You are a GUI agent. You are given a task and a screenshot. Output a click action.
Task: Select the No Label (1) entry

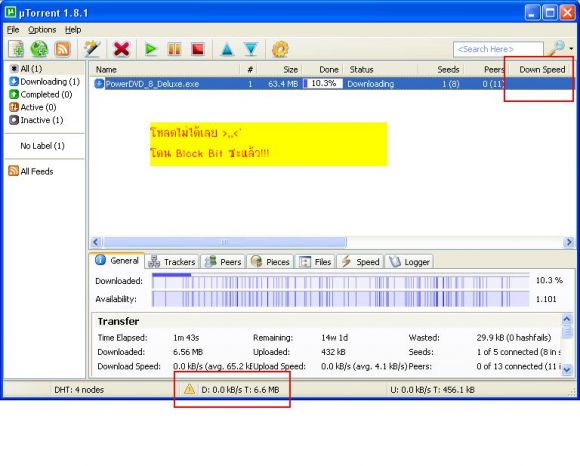tap(42, 146)
